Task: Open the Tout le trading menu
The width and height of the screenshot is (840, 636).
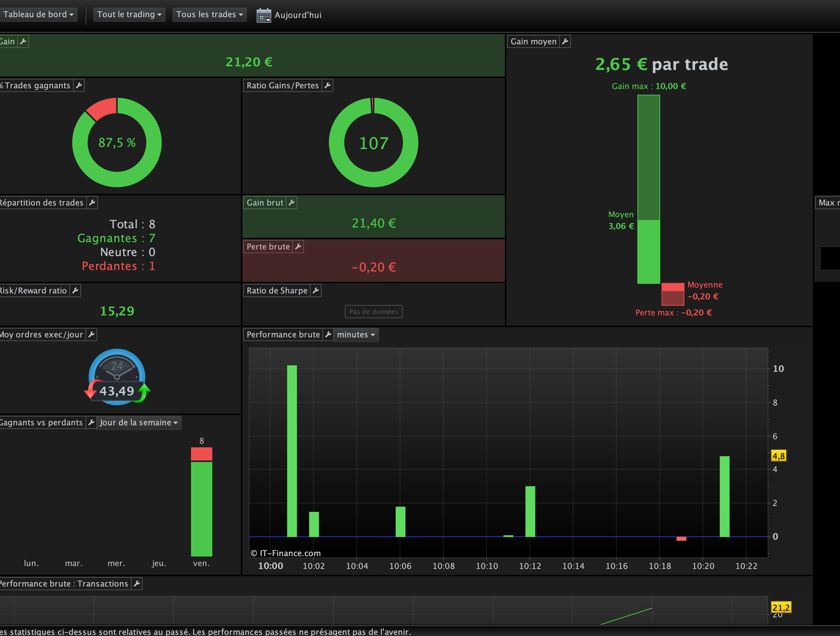Action: point(129,14)
